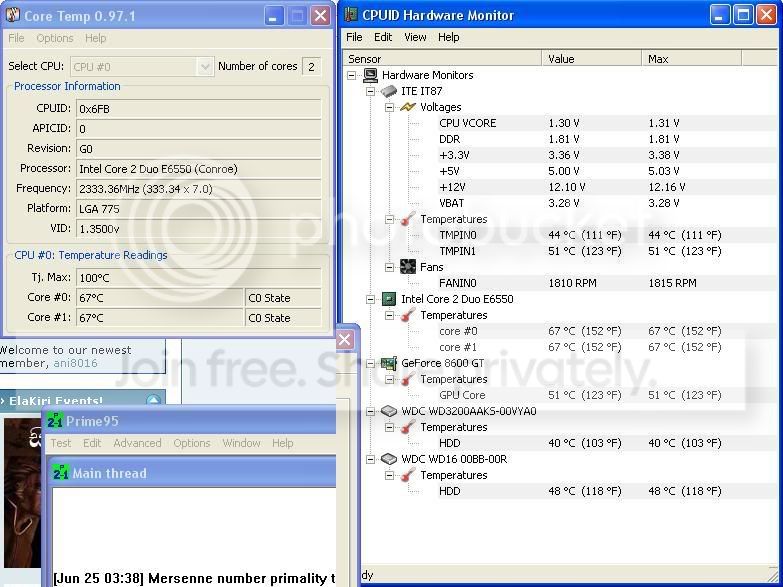Open File menu in Hardware Monitor
This screenshot has width=783, height=587.
354,37
